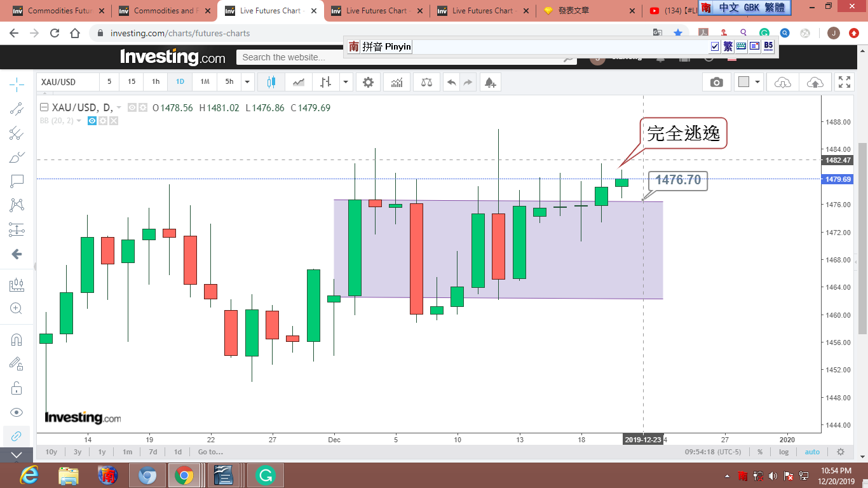This screenshot has height=488, width=868.
Task: Toggle log scale on price axis
Action: pos(784,452)
